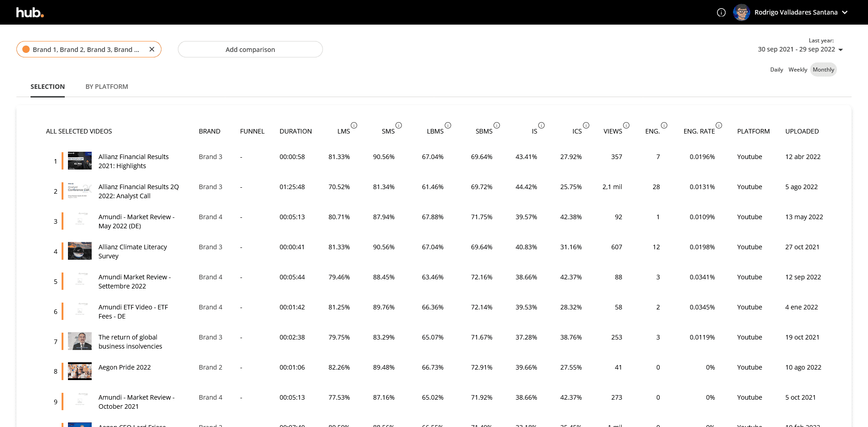Click the 44.42% IS value
The image size is (868, 427).
pyautogui.click(x=526, y=187)
